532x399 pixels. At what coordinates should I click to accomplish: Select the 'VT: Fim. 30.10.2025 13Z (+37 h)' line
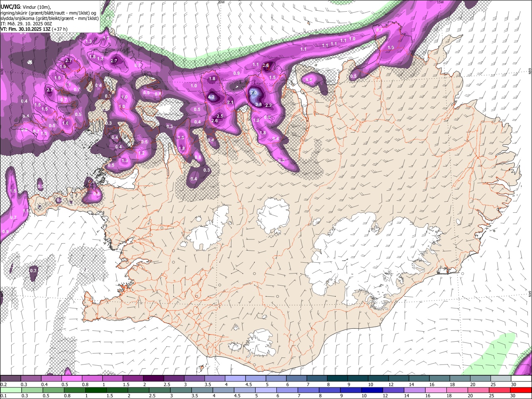tap(34, 29)
